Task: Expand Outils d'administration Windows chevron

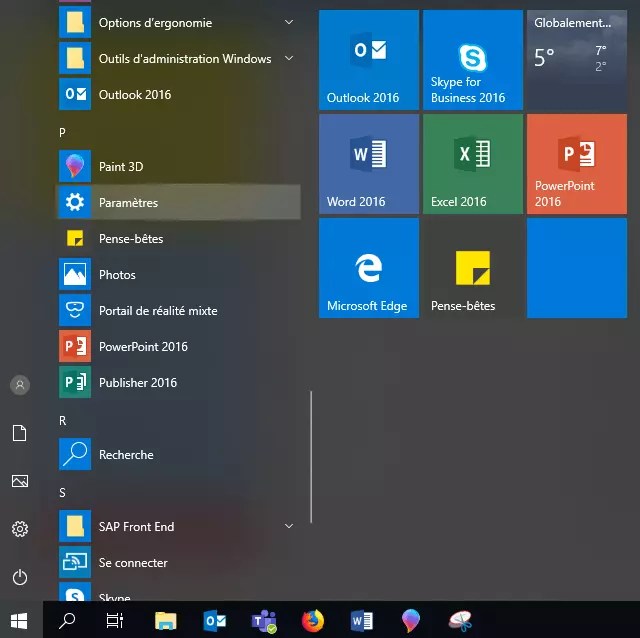Action: pyautogui.click(x=289, y=58)
